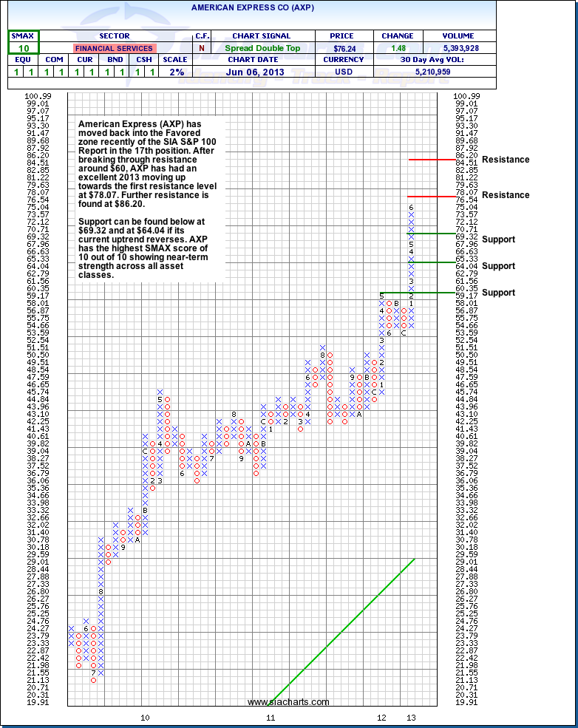
Task: Click the Spread Double Top chart signal
Action: click(261, 48)
